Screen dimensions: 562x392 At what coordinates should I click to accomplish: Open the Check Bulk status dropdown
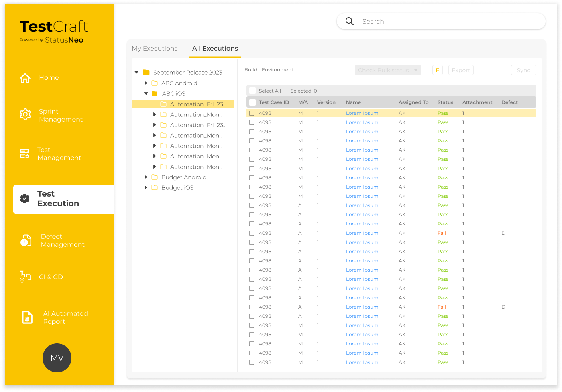point(388,70)
